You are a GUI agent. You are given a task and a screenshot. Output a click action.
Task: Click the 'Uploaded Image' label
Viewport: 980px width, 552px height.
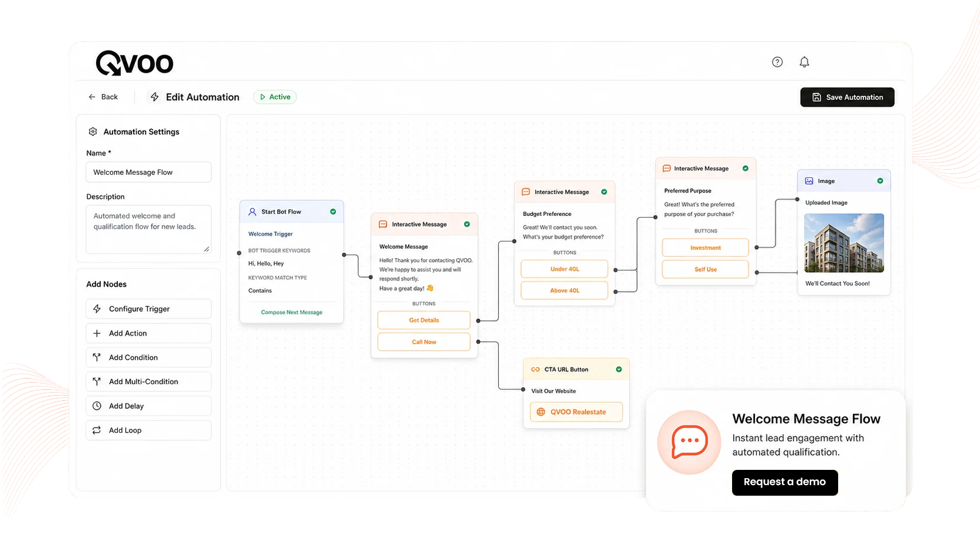point(826,202)
